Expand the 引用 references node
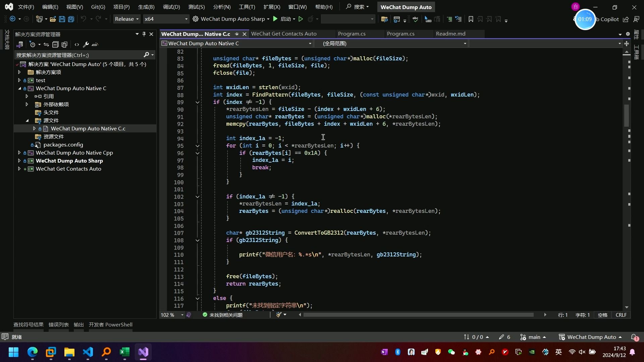This screenshot has height=362, width=644. pos(27,97)
